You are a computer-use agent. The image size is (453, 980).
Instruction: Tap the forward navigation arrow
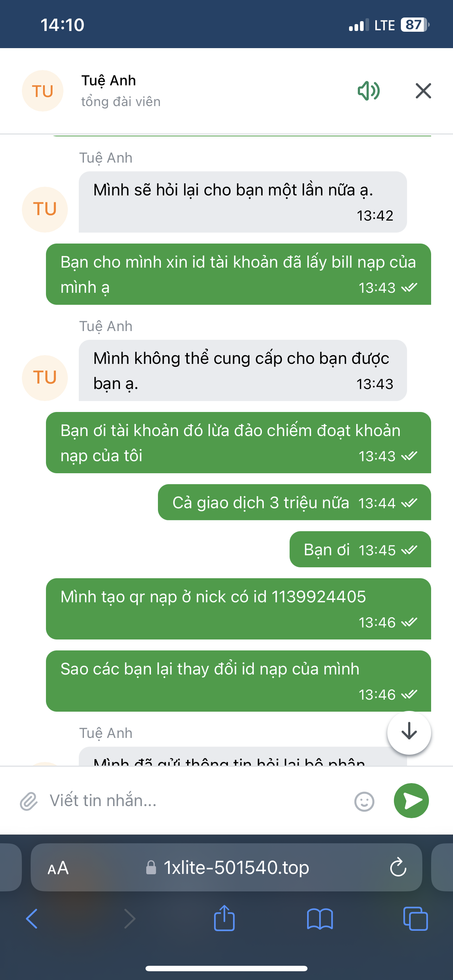coord(129,919)
